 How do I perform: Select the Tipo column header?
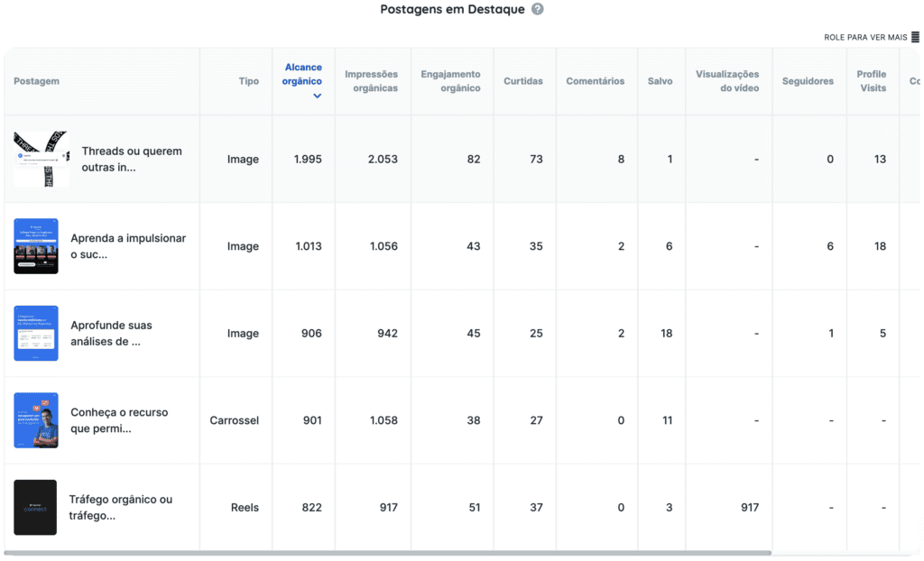point(248,80)
